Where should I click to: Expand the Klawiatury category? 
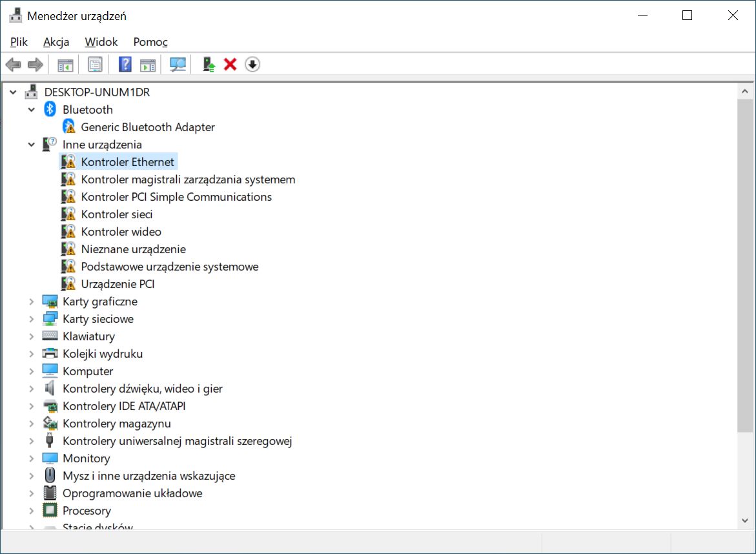[32, 336]
